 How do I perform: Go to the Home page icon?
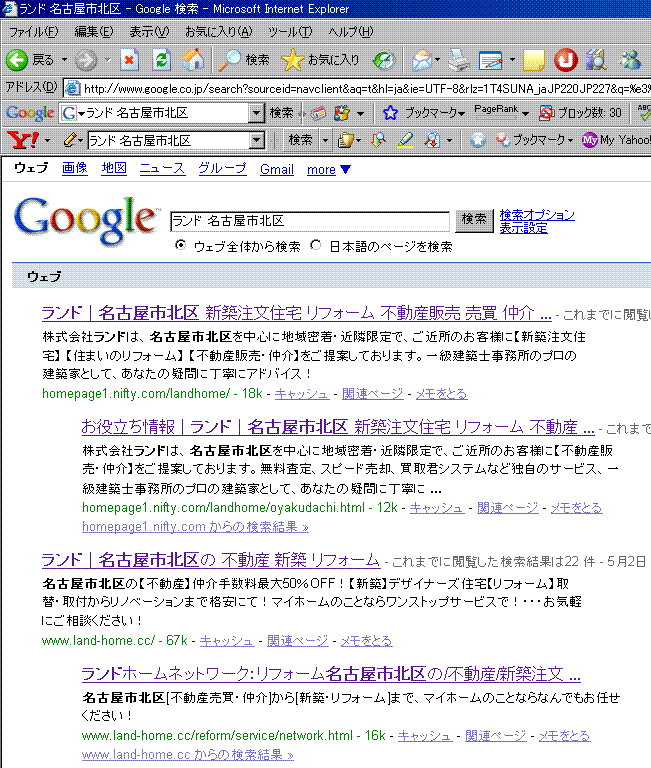(193, 60)
